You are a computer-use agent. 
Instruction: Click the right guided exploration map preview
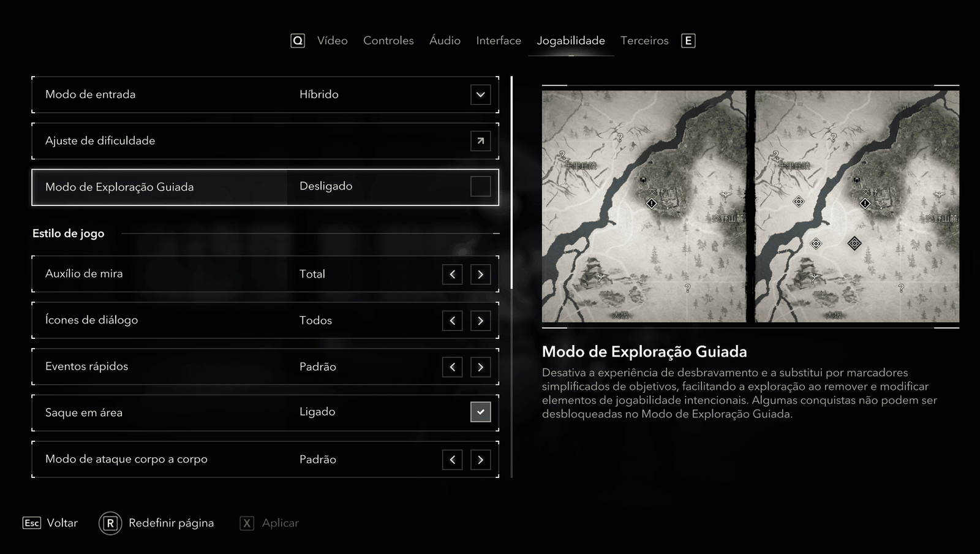click(x=857, y=207)
